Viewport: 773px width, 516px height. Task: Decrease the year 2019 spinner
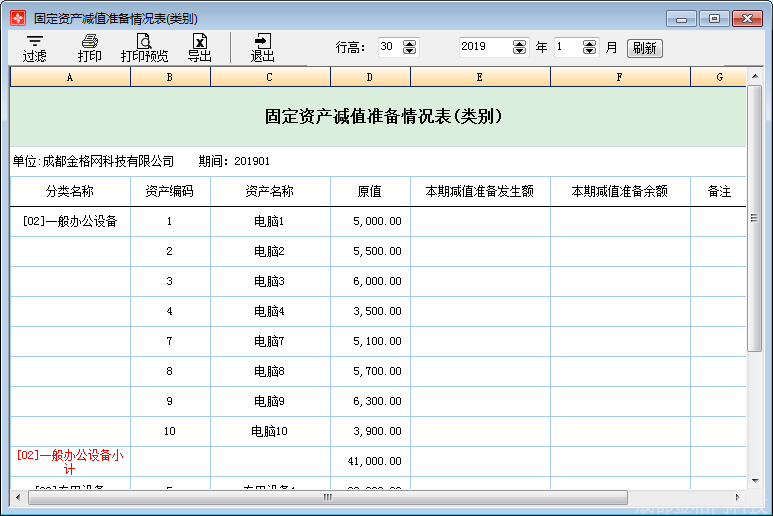point(519,51)
